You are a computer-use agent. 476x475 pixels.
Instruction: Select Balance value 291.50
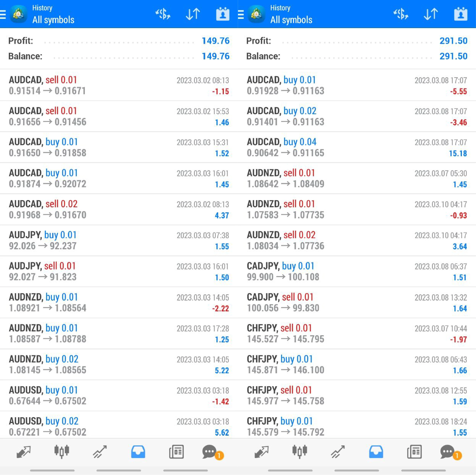coord(454,56)
